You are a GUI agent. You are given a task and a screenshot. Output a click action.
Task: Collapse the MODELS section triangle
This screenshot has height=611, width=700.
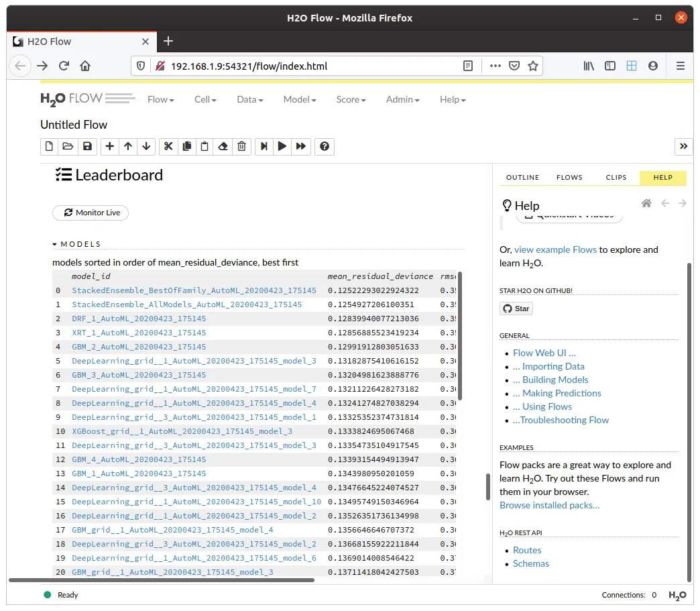click(55, 245)
